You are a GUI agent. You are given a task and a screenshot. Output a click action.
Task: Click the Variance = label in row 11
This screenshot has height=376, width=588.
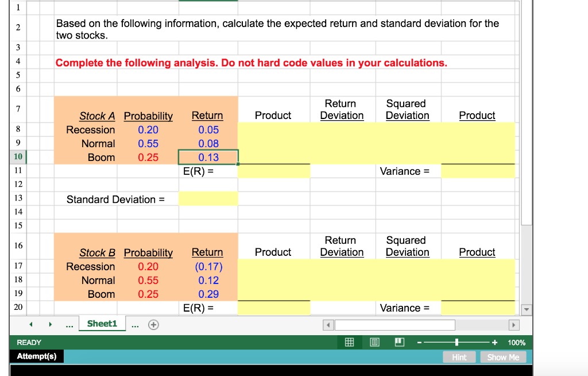(x=404, y=171)
